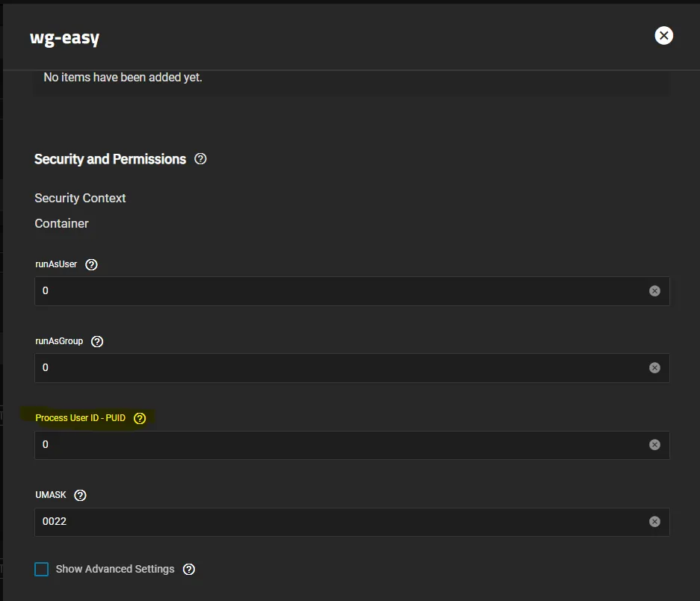This screenshot has height=601, width=700.
Task: Click the wg-easy panel title
Action: [64, 38]
